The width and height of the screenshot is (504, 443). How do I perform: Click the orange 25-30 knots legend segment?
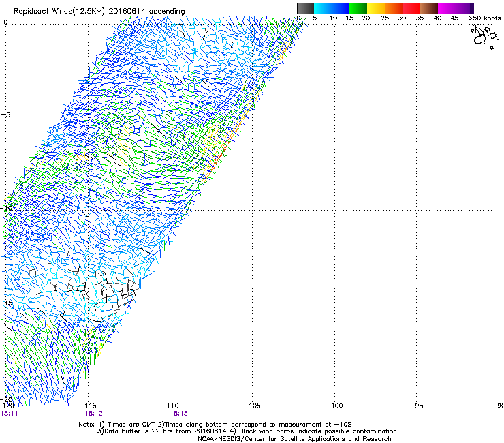pos(394,8)
